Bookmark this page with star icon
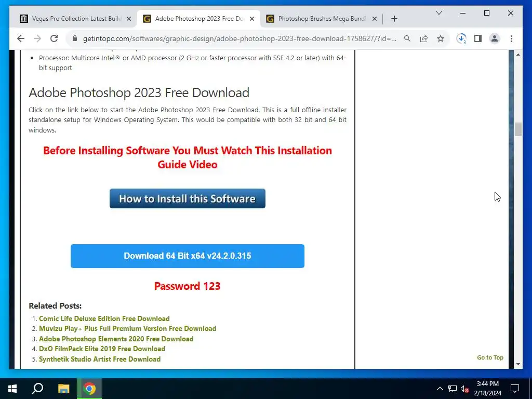 (x=441, y=38)
